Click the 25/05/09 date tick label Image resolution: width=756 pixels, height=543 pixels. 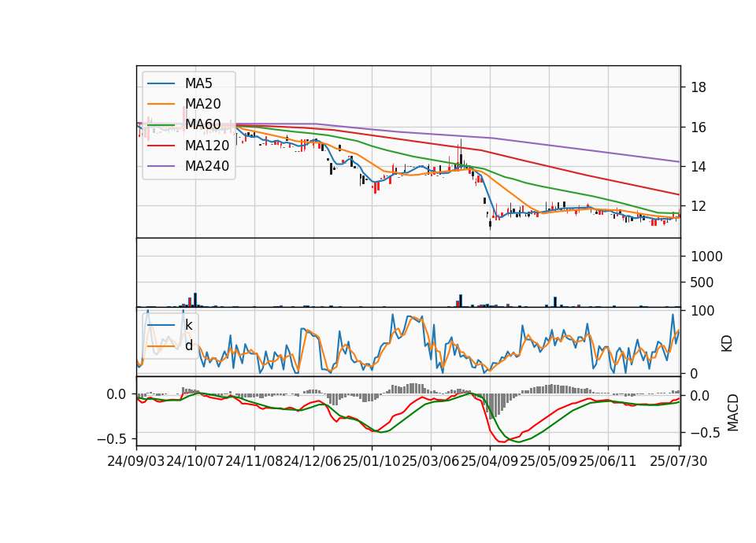click(549, 461)
